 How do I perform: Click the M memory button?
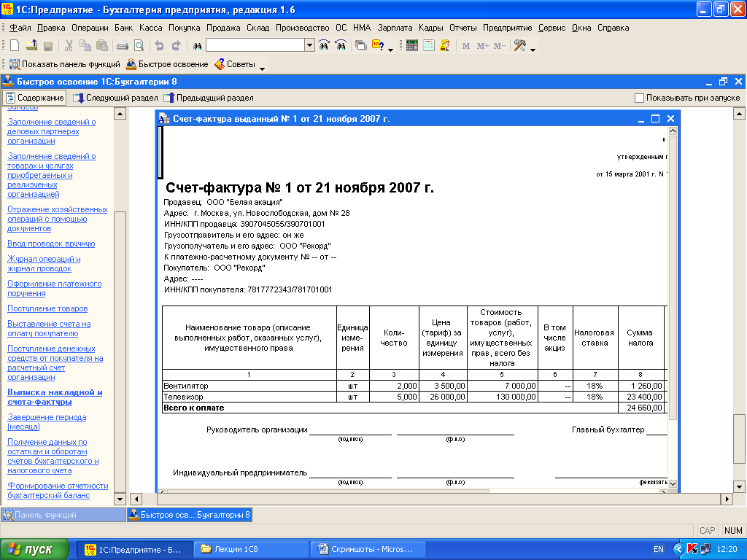pos(466,46)
